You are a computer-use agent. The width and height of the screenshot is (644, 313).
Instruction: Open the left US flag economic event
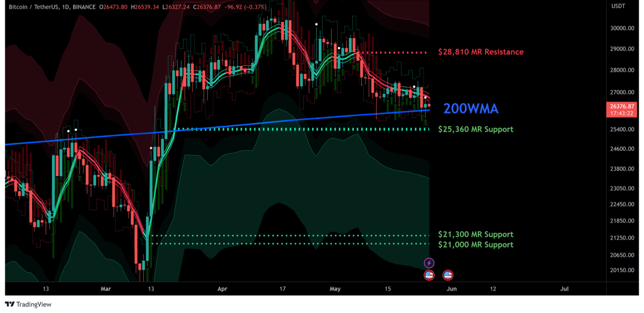(429, 275)
